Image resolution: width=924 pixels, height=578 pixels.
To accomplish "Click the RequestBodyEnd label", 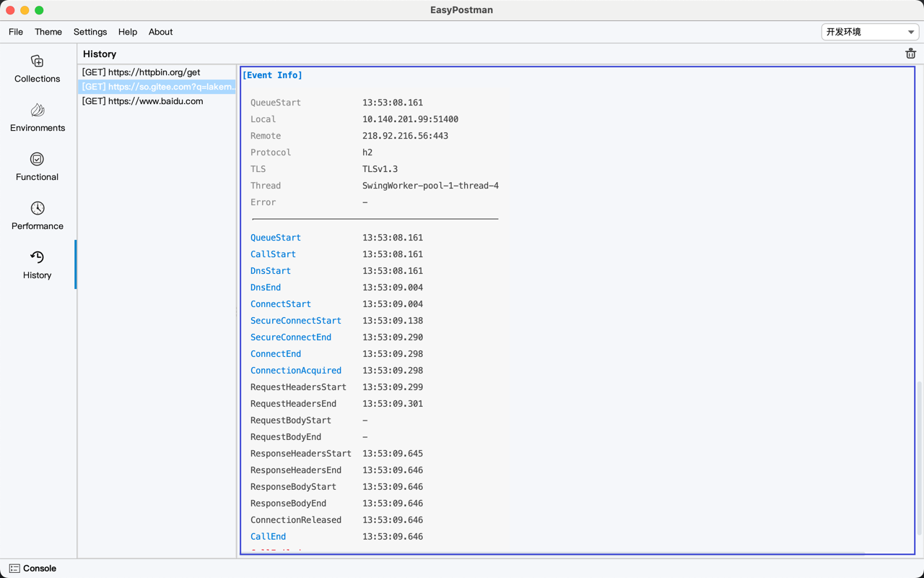I will [286, 437].
